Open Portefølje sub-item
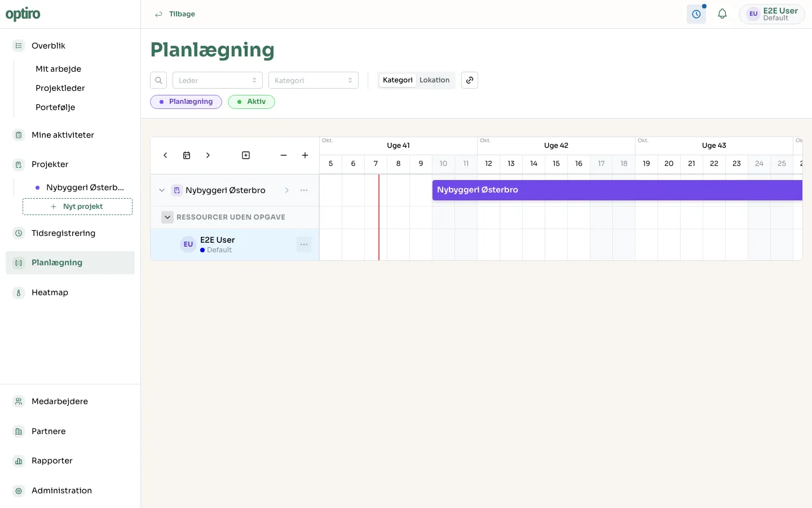Screen dimensions: 812x508 pos(55,107)
